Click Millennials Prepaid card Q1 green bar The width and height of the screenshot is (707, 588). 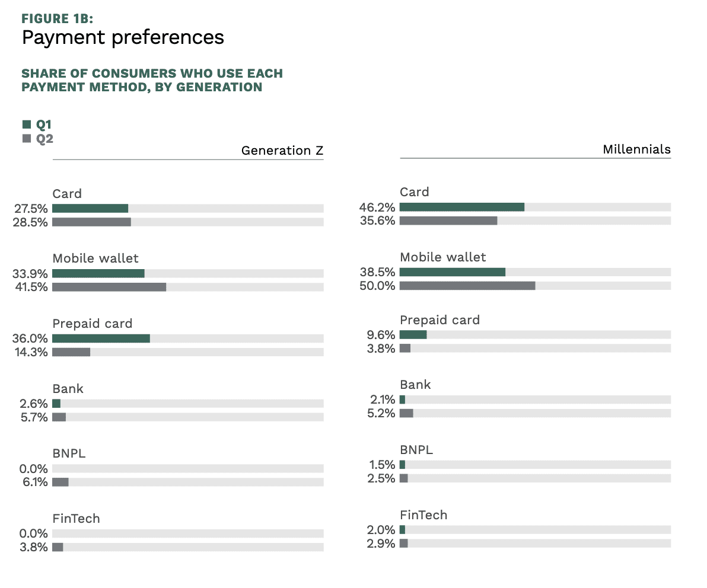pos(413,335)
